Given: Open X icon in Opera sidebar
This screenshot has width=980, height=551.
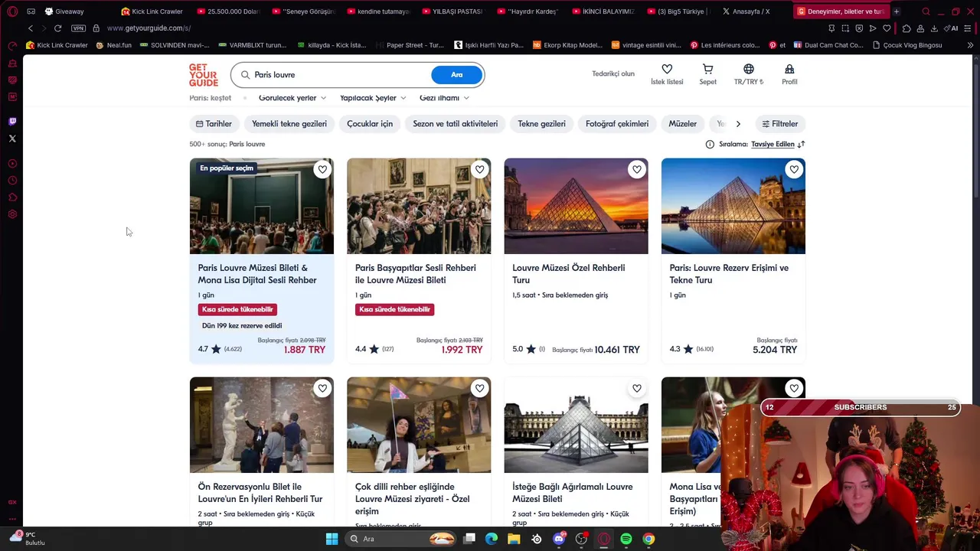Looking at the screenshot, I should [12, 139].
